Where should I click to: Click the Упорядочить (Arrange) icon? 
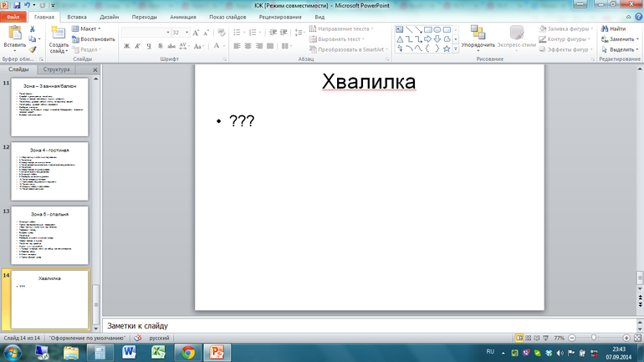[478, 34]
